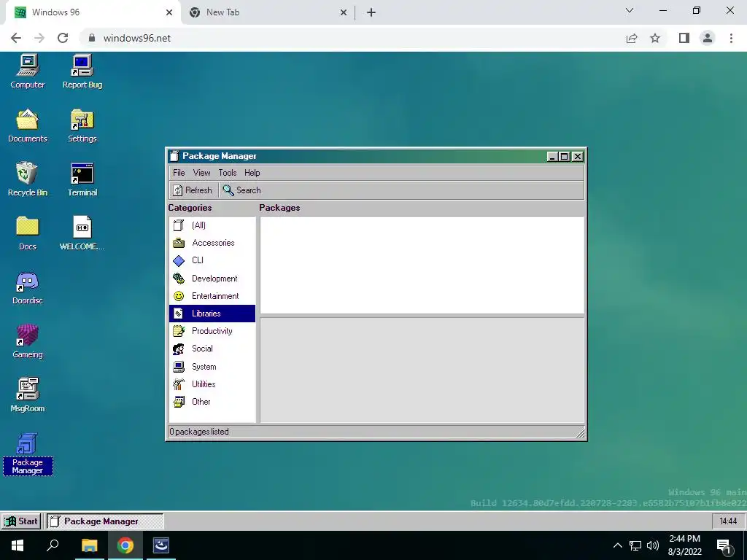
Task: Select the Utilities category
Action: (212, 384)
